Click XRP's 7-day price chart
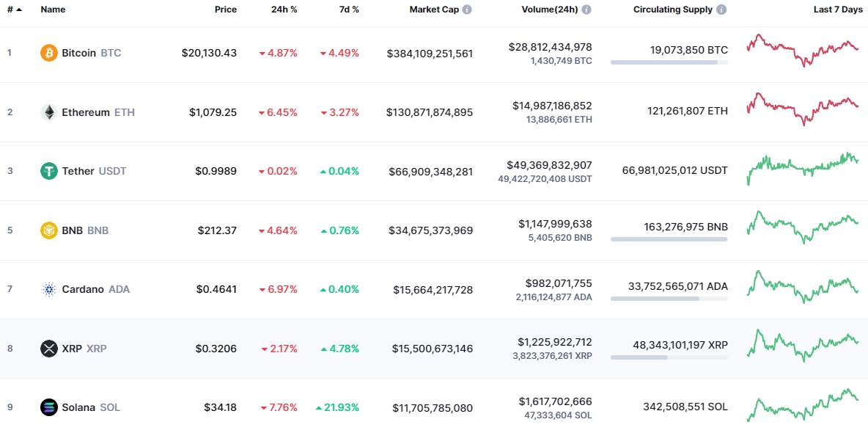 [x=803, y=346]
